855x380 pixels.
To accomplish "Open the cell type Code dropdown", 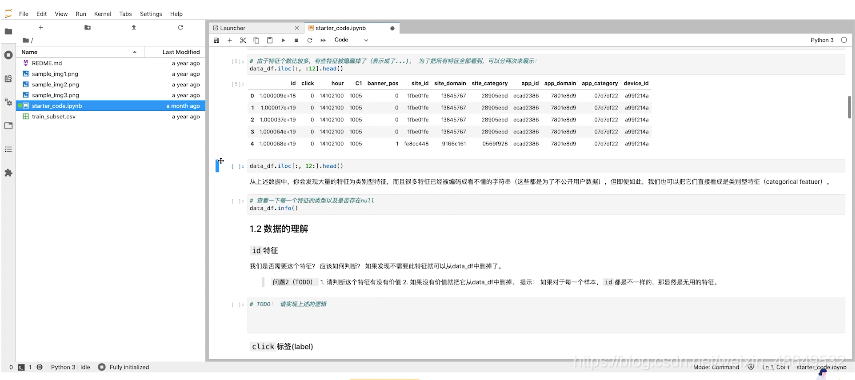I will tap(351, 40).
